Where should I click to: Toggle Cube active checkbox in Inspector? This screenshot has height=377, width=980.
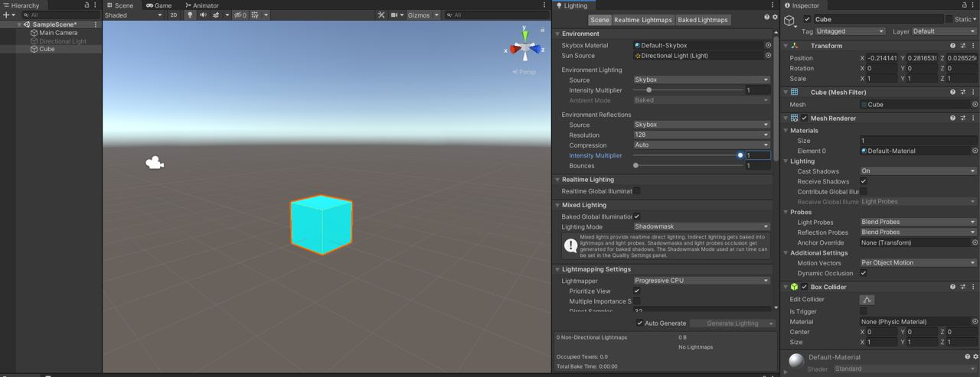pyautogui.click(x=807, y=19)
